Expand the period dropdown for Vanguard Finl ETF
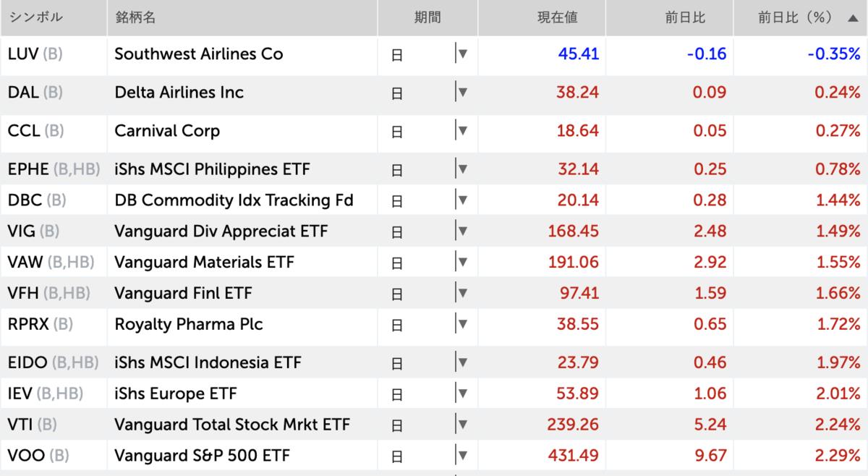Viewport: 868px width, 476px height. 463,293
